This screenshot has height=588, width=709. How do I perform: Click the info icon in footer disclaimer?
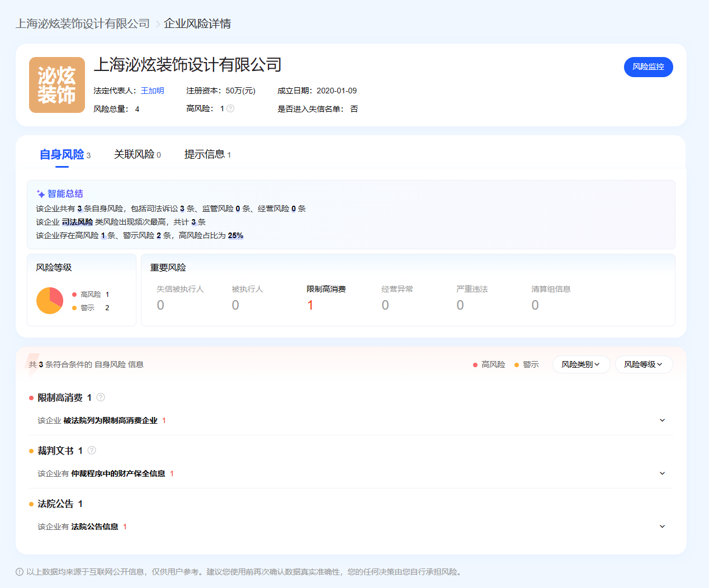[x=20, y=572]
